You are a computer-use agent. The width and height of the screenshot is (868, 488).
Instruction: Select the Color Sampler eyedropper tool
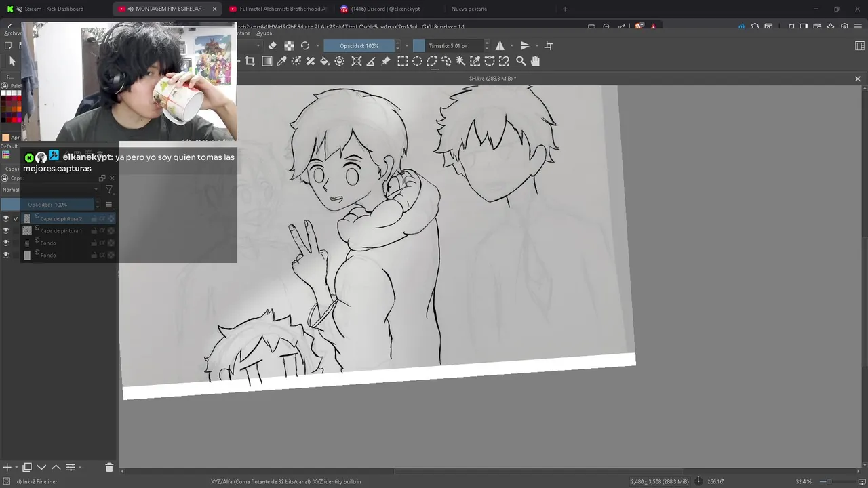(281, 61)
